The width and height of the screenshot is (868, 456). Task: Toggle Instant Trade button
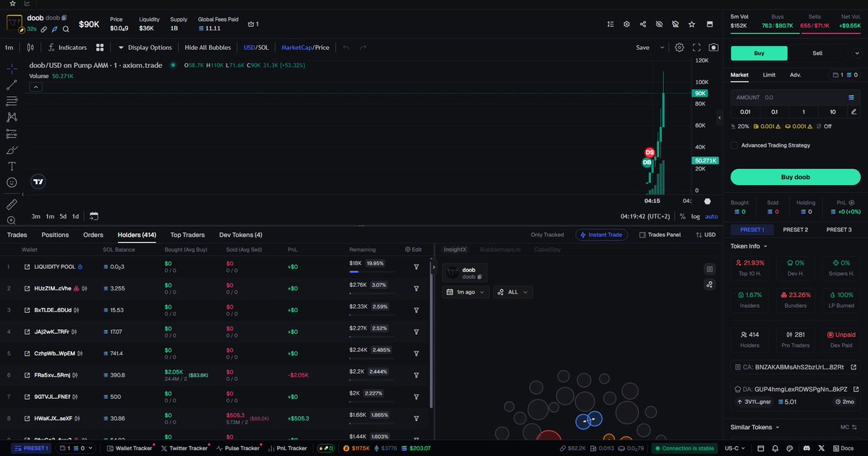603,235
